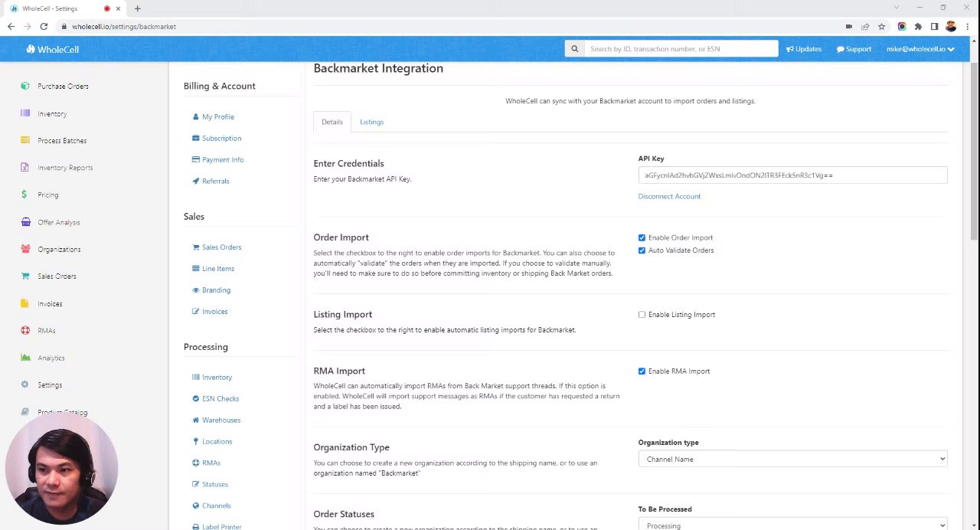Click the ID search box
The image size is (980, 530).
coord(681,49)
